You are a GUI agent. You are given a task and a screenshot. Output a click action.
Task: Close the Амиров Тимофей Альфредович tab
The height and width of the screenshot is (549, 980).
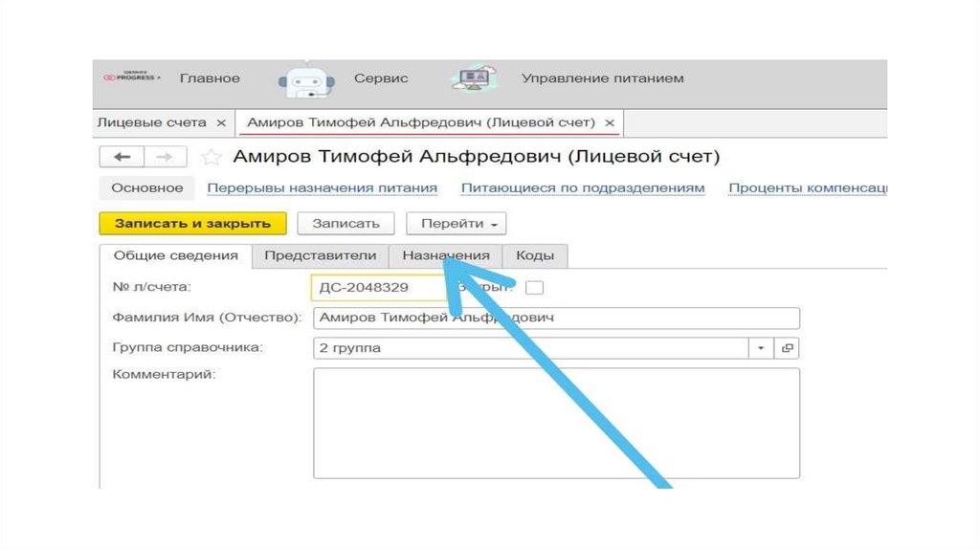pos(610,123)
